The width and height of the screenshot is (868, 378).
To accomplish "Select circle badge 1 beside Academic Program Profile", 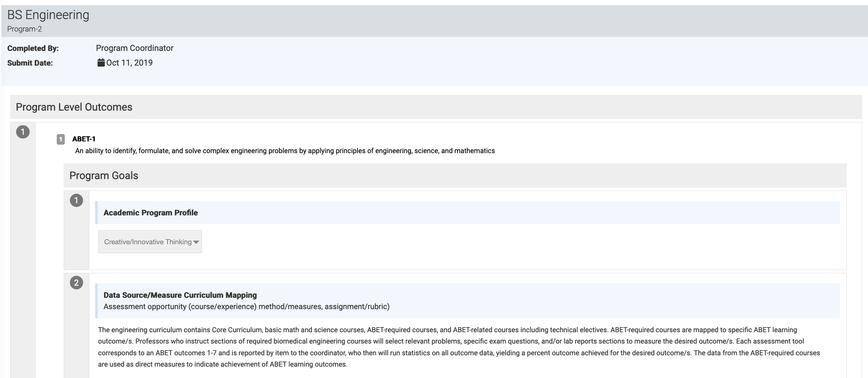I will click(76, 200).
